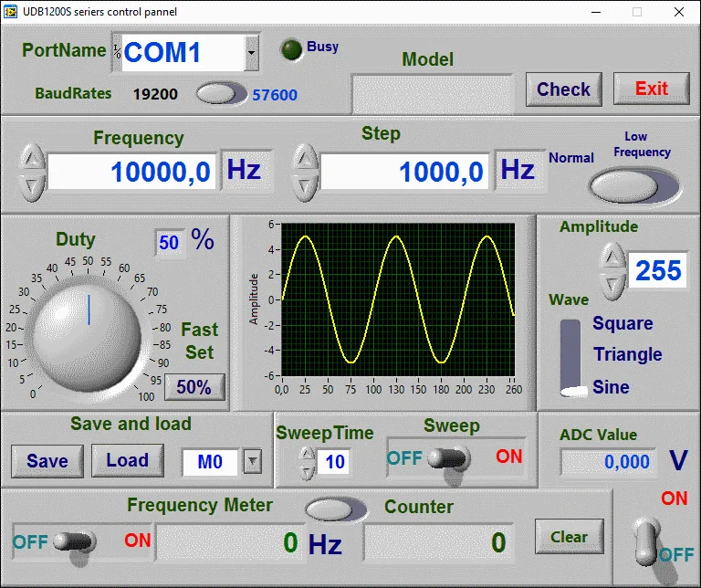701x588 pixels.
Task: Expand the M0 memory slot dropdown
Action: 252,462
